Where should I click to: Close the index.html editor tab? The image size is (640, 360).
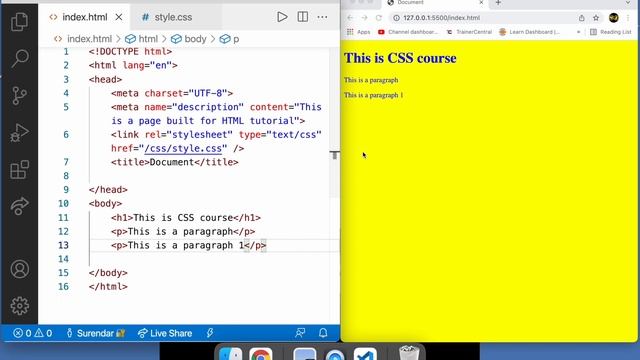tap(119, 17)
